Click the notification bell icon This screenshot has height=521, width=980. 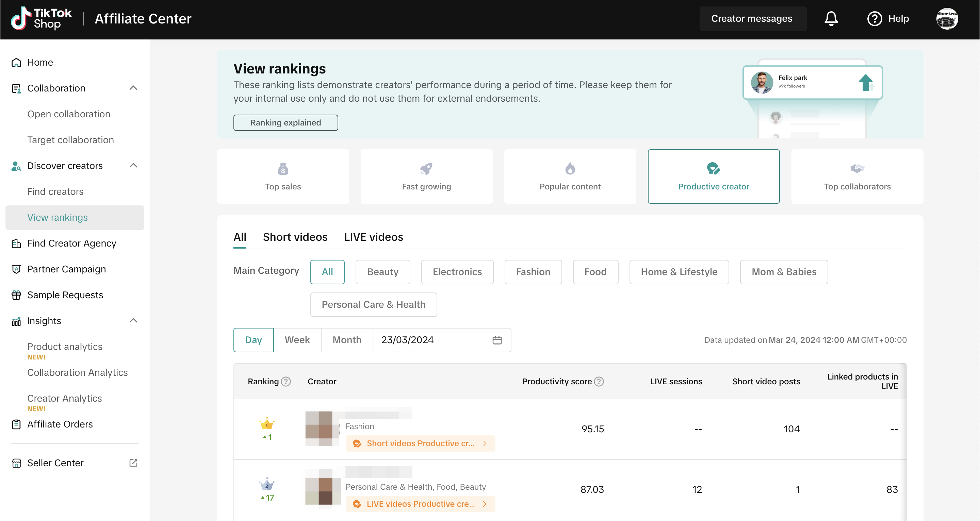831,18
